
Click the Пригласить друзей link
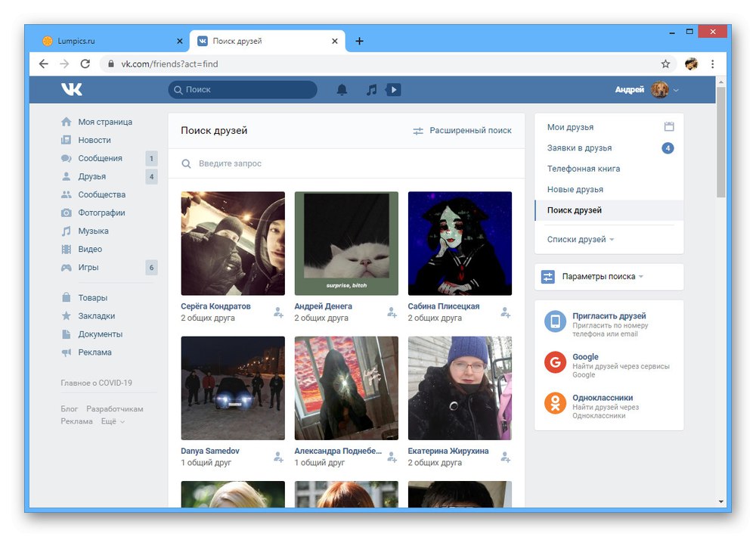[609, 316]
